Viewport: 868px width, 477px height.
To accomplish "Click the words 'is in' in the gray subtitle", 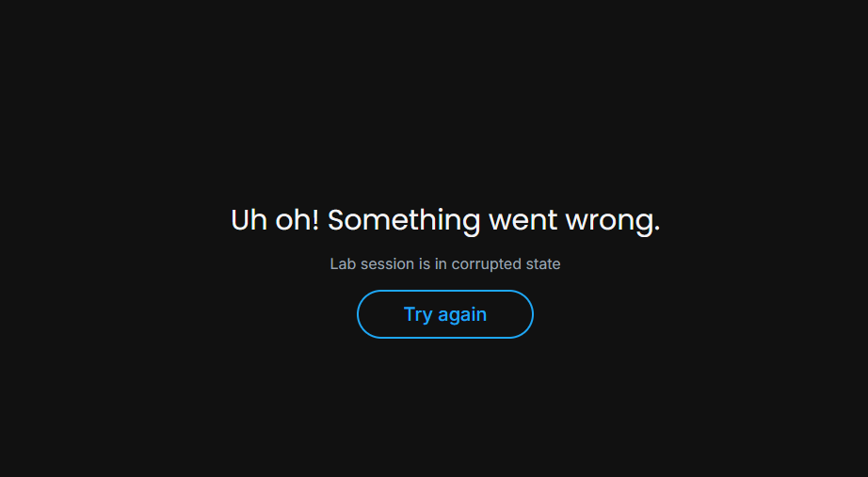I will (433, 264).
